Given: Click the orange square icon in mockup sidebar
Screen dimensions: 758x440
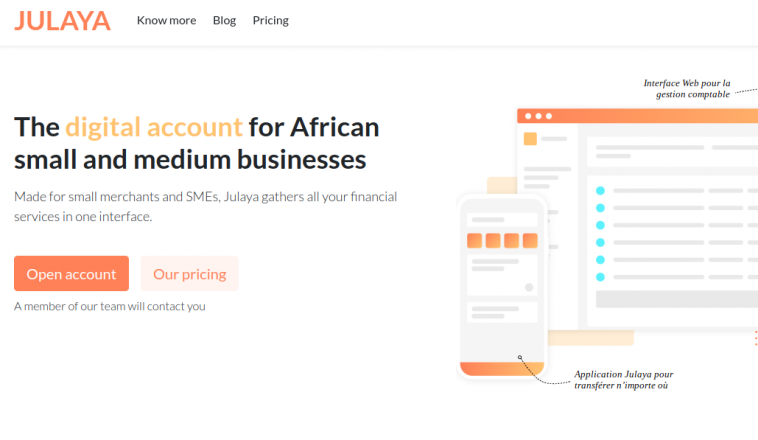Looking at the screenshot, I should (530, 139).
